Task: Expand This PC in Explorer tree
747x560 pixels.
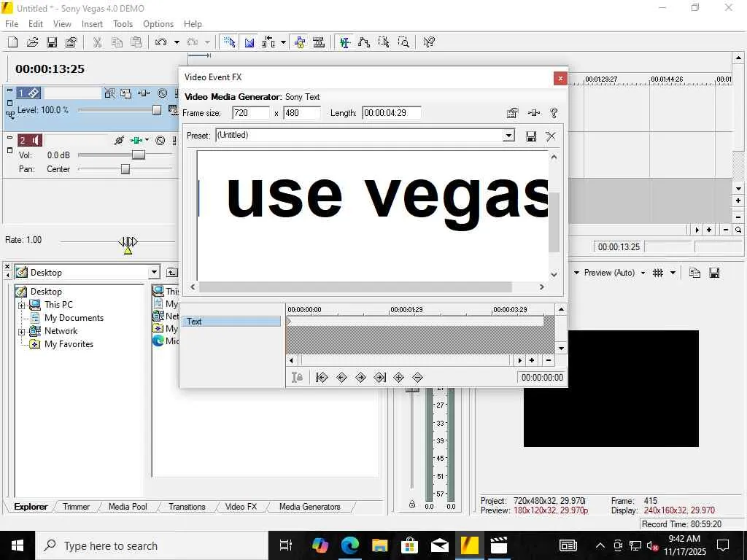Action: [21, 306]
